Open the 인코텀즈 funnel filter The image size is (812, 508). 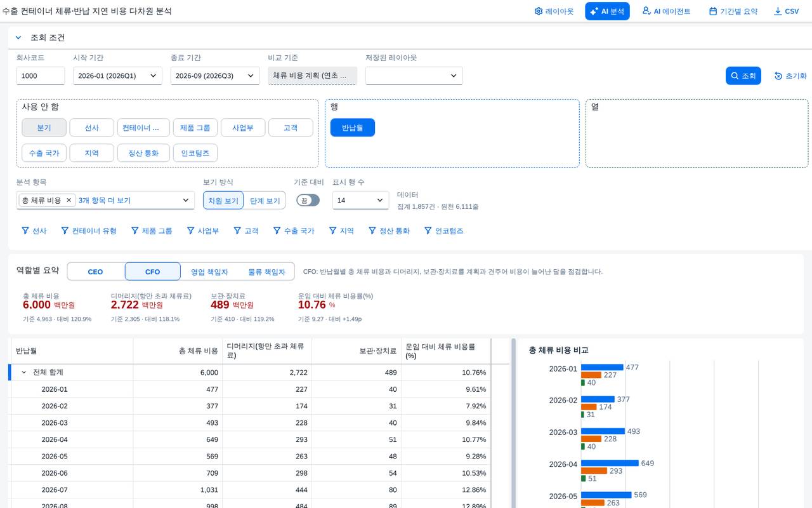[x=444, y=231]
